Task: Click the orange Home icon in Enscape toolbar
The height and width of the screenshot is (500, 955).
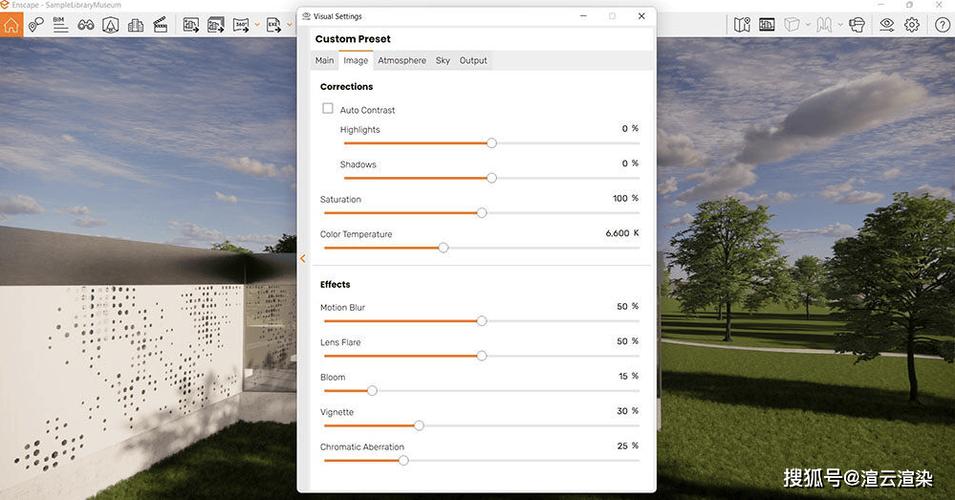Action: click(x=11, y=25)
